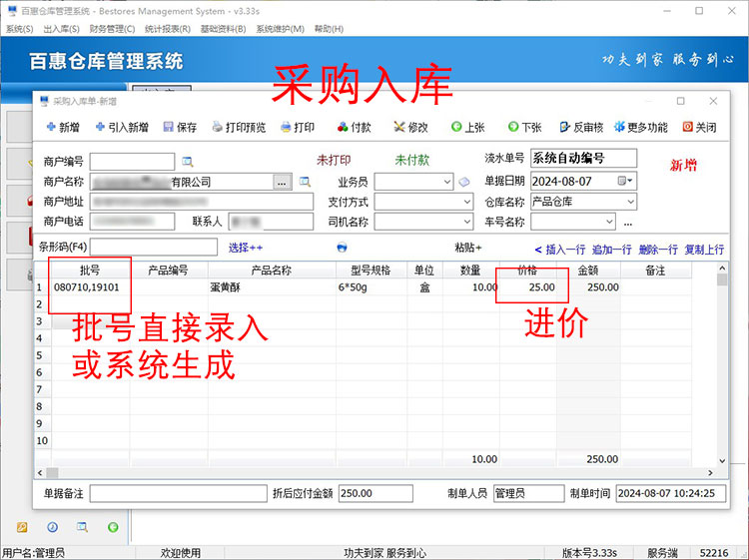Select the batch cell 080710,19101

pos(90,287)
